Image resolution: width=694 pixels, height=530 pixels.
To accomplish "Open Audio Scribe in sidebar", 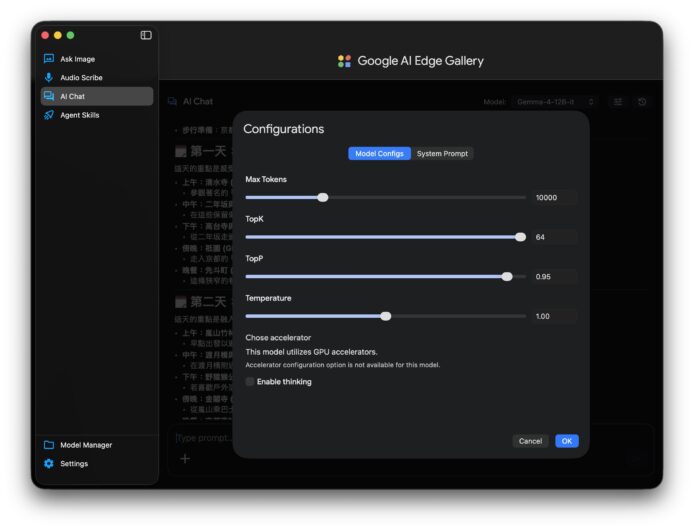I will coord(97,77).
